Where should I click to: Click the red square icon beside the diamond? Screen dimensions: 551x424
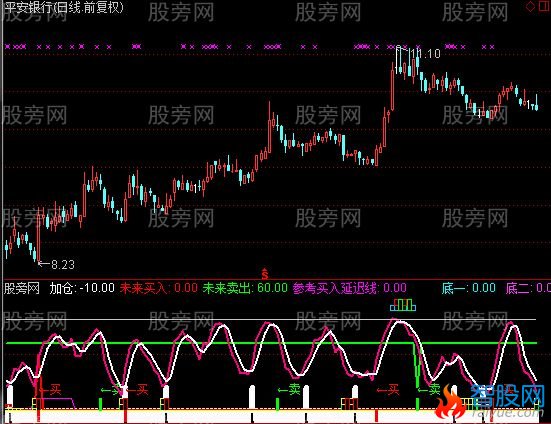(x=545, y=7)
